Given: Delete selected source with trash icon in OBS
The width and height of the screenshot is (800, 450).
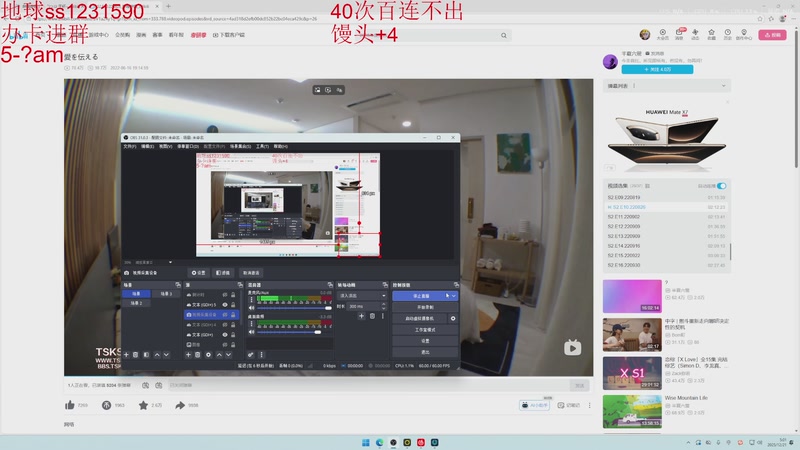Looking at the screenshot, I should pyautogui.click(x=197, y=355).
